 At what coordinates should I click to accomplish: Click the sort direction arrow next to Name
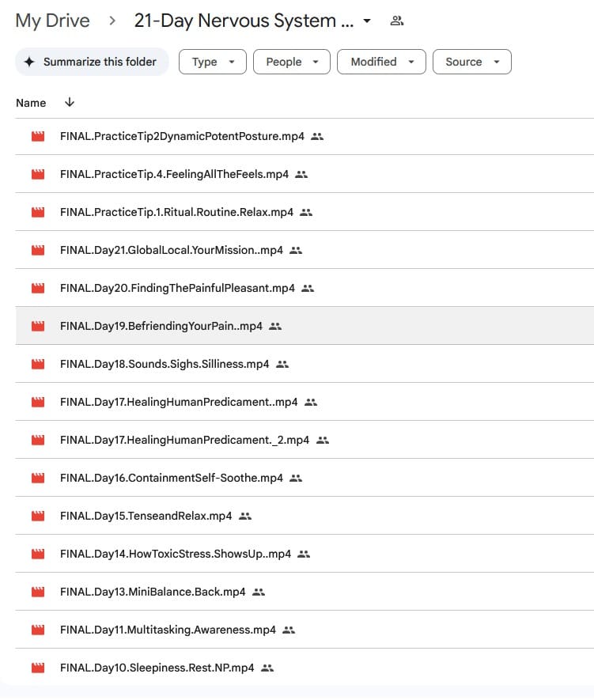point(70,103)
